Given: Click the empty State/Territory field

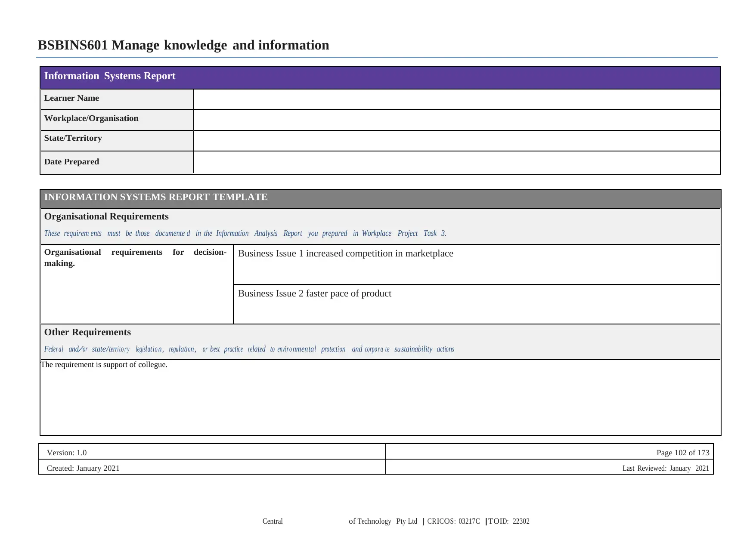Looking at the screenshot, I should tap(457, 141).
